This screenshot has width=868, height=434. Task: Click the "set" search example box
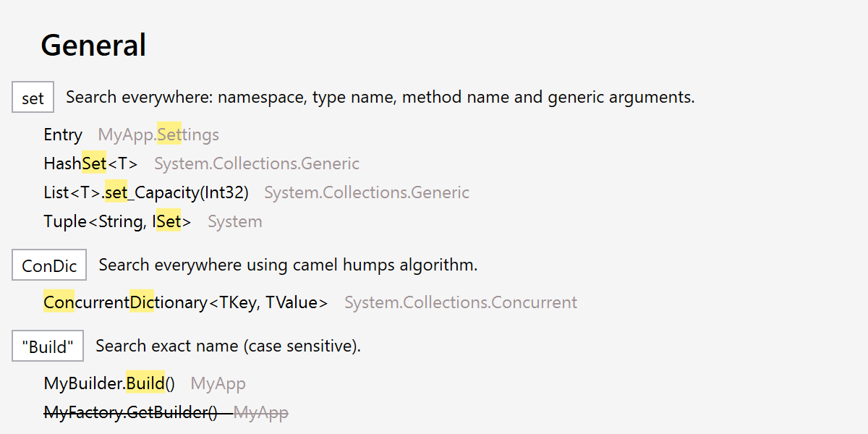tap(33, 98)
